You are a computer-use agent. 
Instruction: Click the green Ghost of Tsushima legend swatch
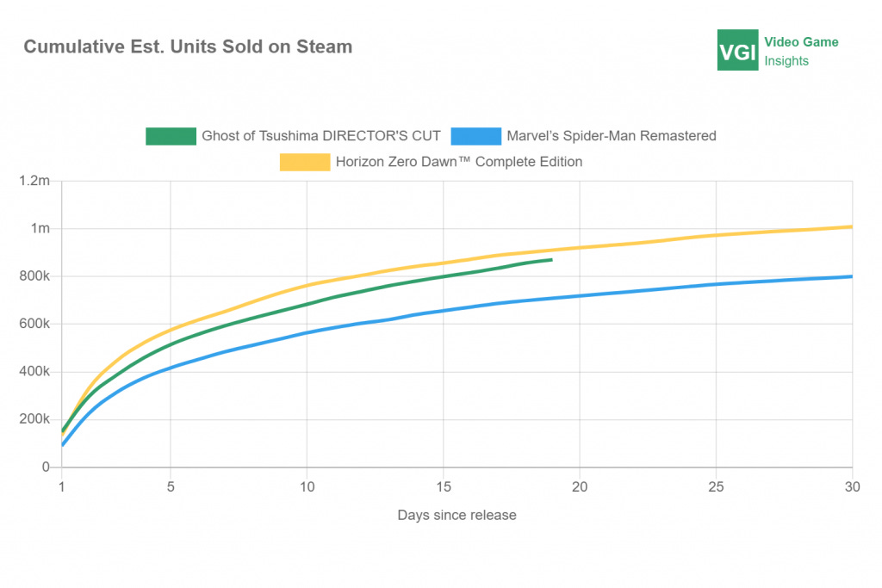click(x=171, y=136)
